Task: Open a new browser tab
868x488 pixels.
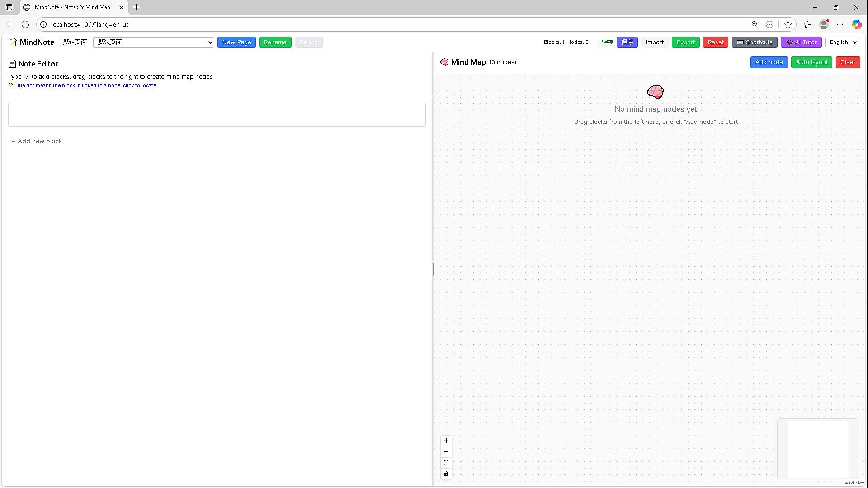Action: (x=136, y=7)
